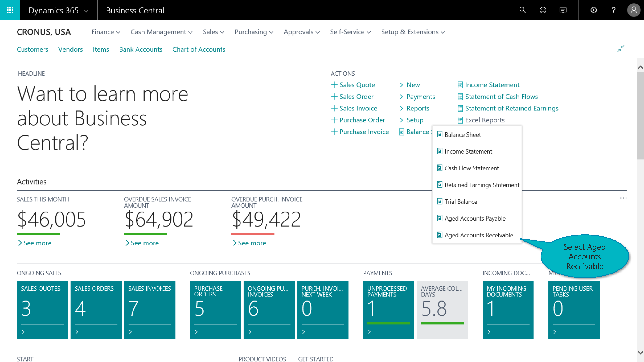Open the Chart of Accounts link
The image size is (644, 362).
[199, 49]
